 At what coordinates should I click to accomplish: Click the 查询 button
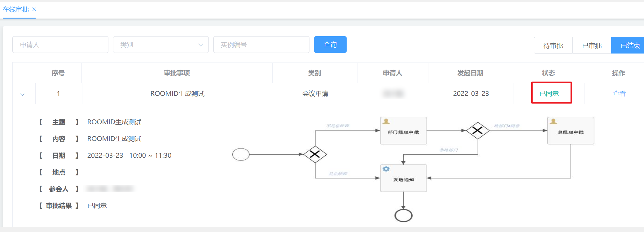(330, 45)
